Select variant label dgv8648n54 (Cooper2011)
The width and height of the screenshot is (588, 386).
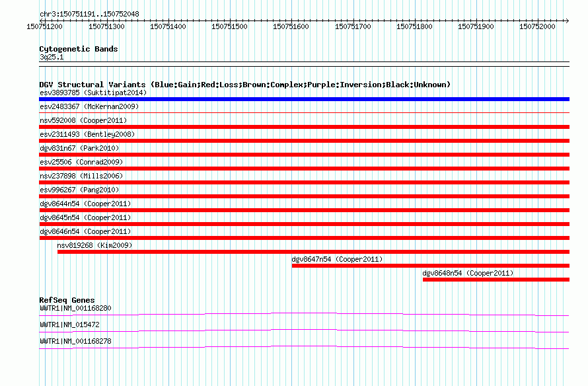click(x=468, y=273)
